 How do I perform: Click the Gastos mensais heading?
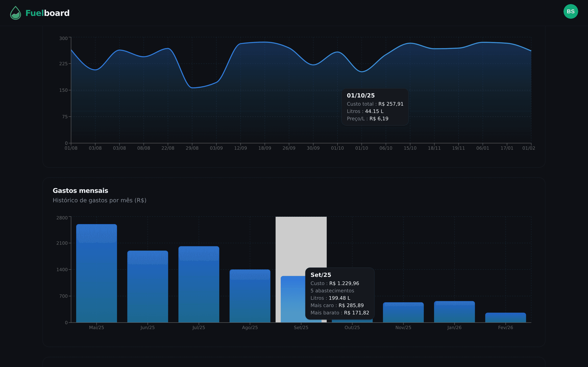point(80,191)
